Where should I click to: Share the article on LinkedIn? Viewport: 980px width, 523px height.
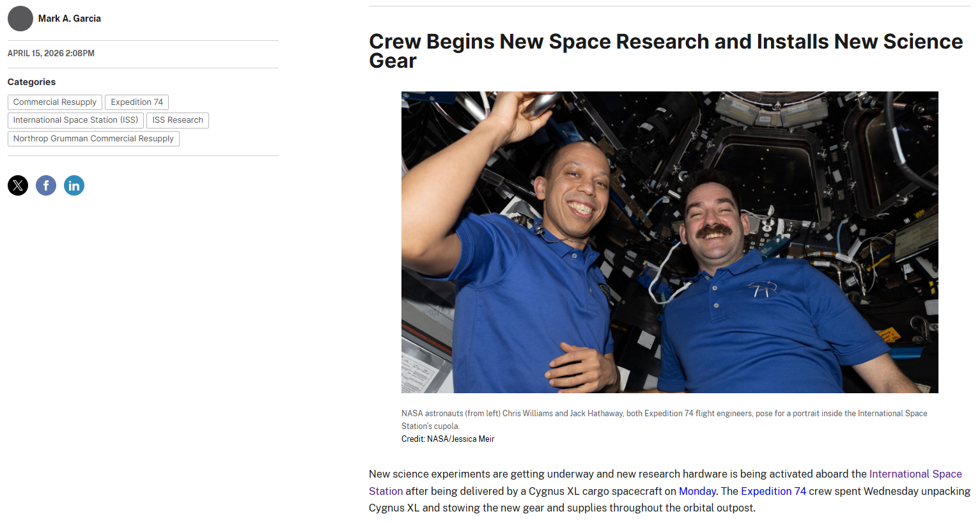click(74, 185)
